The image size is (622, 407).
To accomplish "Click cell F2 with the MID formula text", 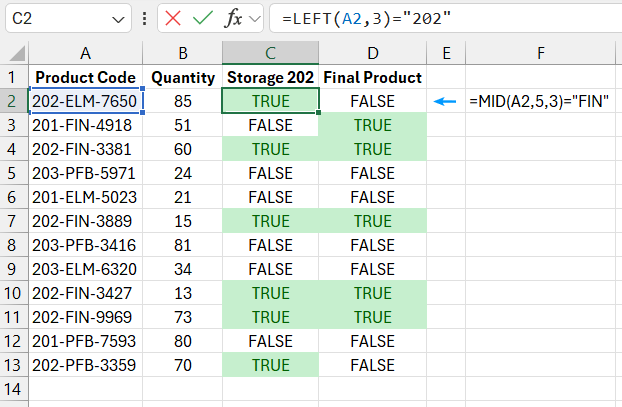I will 539,101.
